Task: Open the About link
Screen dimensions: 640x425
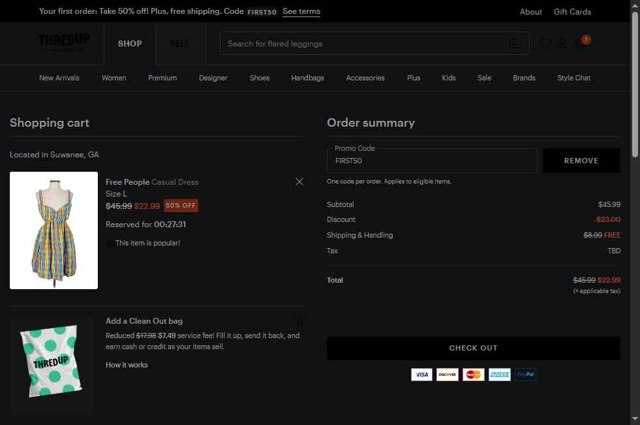Action: (531, 12)
